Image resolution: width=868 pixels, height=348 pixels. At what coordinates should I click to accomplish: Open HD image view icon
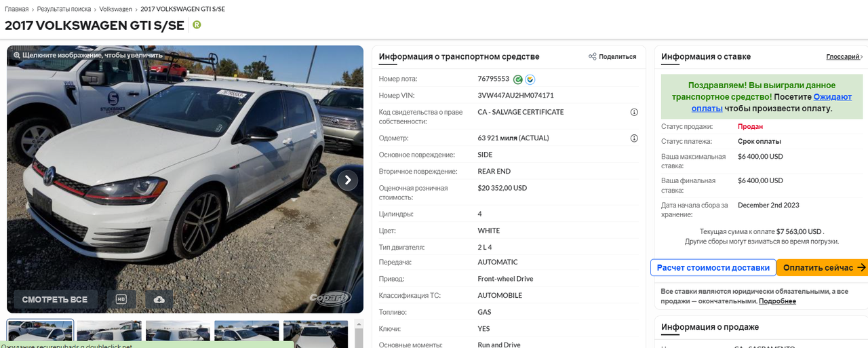[121, 299]
